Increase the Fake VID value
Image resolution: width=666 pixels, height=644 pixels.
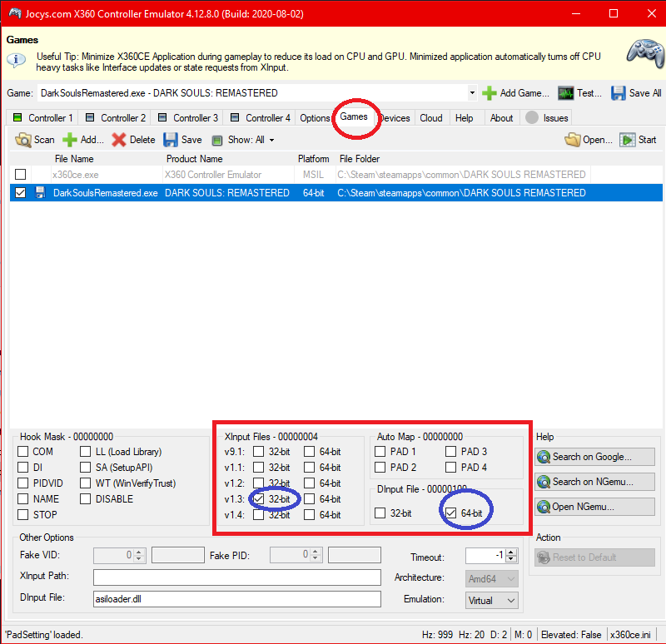139,552
